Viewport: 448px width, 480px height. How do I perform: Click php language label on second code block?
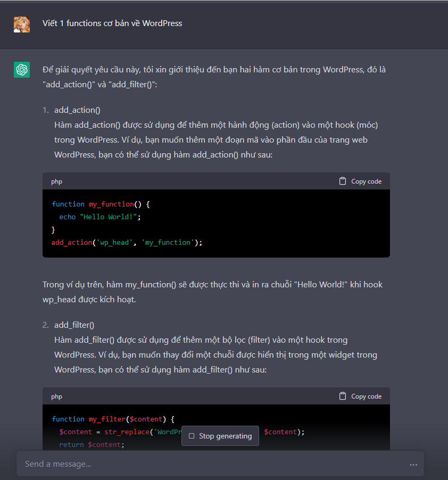(56, 396)
